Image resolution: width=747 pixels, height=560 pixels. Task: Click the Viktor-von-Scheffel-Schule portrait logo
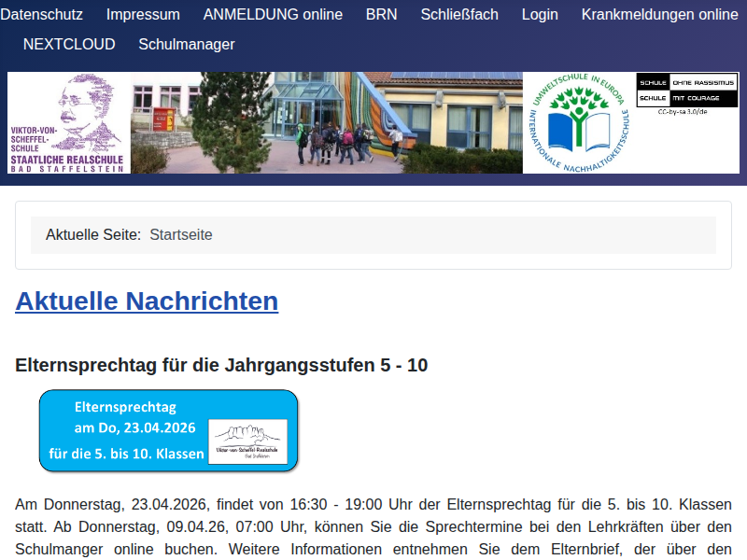(68, 123)
